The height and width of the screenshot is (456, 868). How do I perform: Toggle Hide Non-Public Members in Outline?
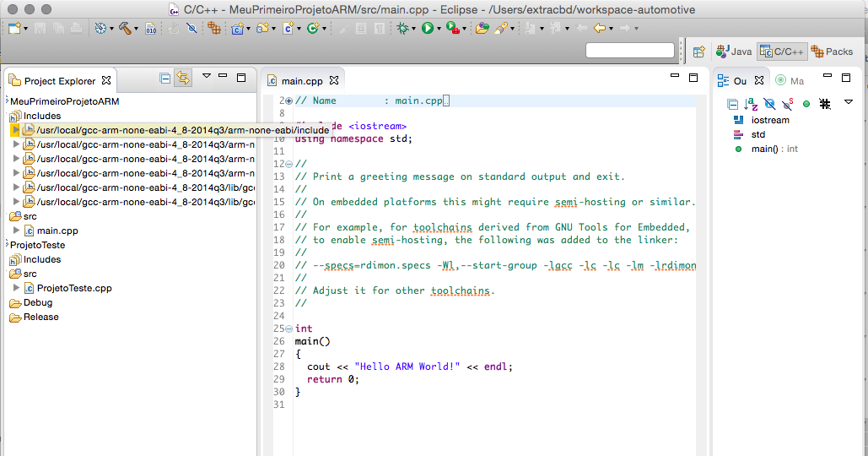pos(806,104)
